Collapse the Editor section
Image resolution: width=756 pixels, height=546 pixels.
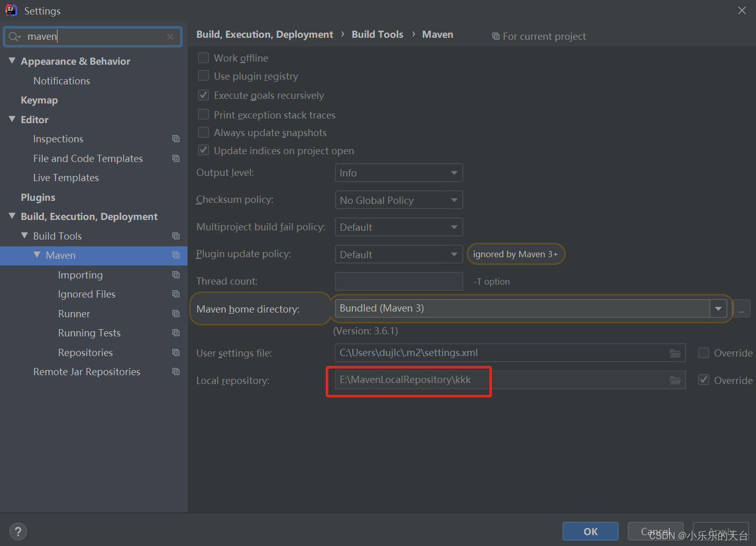coord(12,119)
